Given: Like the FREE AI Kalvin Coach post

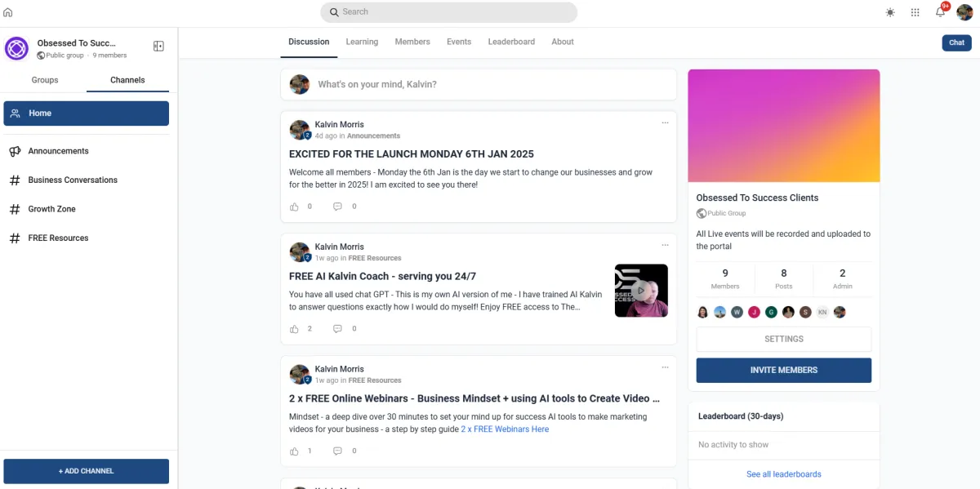Looking at the screenshot, I should pos(295,329).
